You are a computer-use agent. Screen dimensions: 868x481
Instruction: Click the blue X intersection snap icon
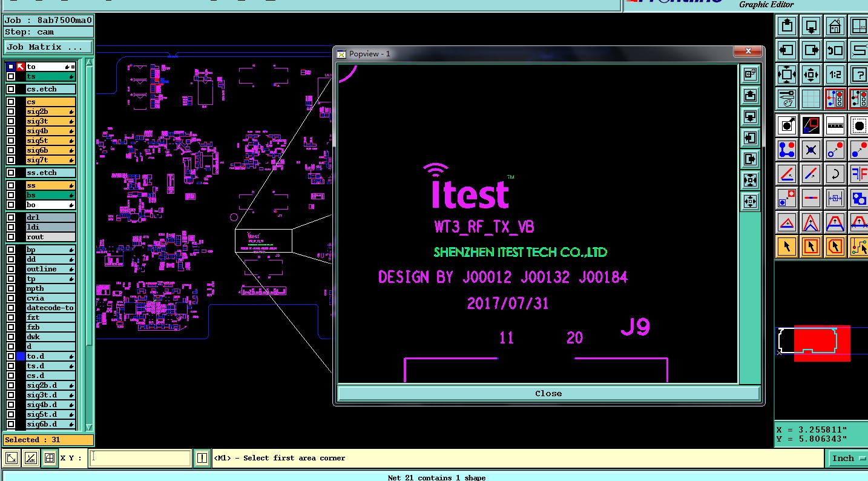click(x=811, y=150)
